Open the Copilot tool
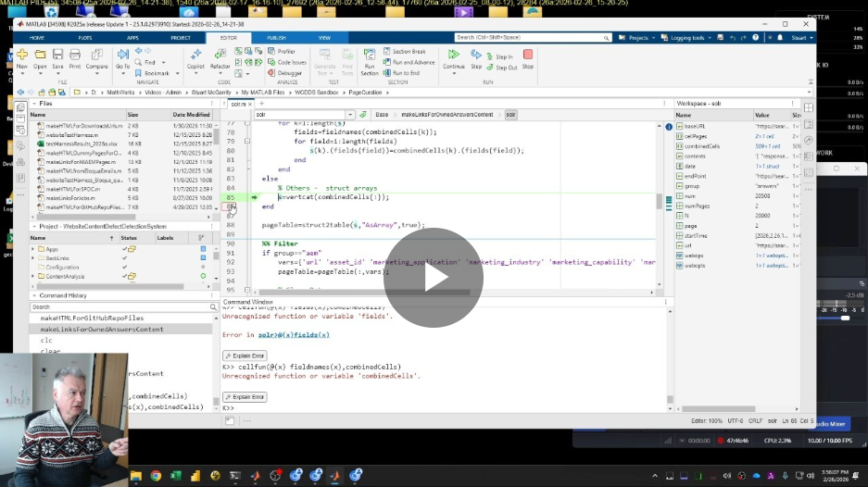Viewport: 868px width, 487px height. click(x=195, y=56)
